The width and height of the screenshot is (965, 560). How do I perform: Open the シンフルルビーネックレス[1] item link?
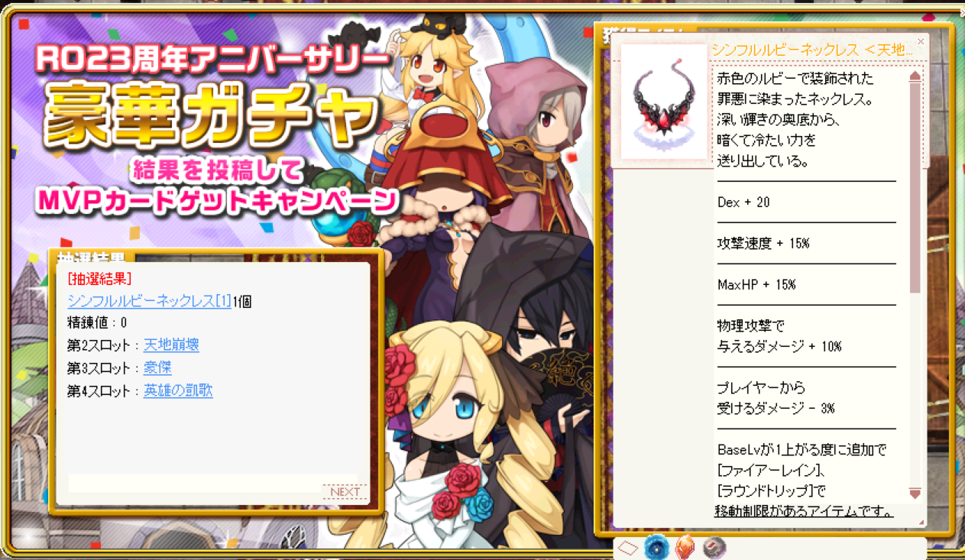pyautogui.click(x=149, y=301)
